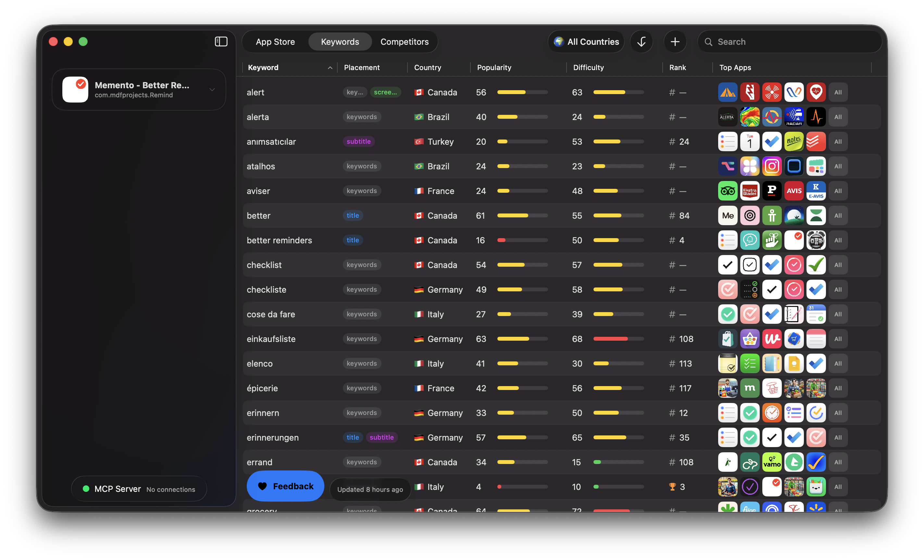This screenshot has height=560, width=924.
Task: Click the All button in the einkaufsliste row
Action: pos(838,339)
